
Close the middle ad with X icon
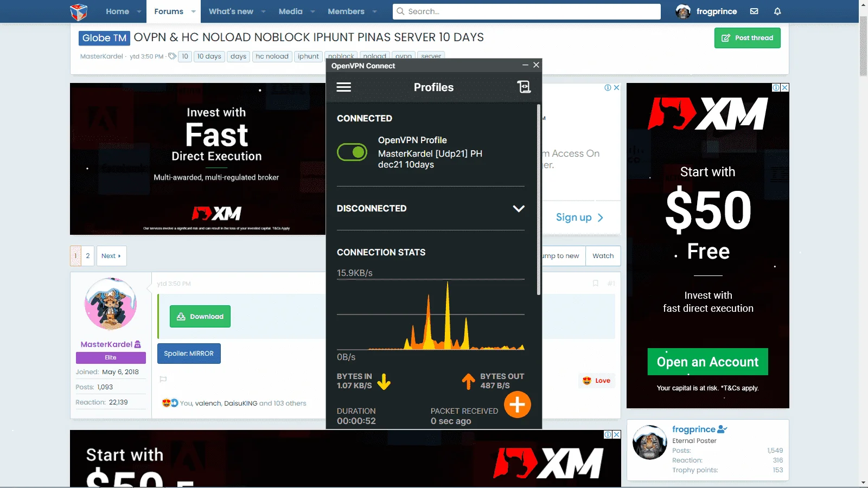[616, 88]
